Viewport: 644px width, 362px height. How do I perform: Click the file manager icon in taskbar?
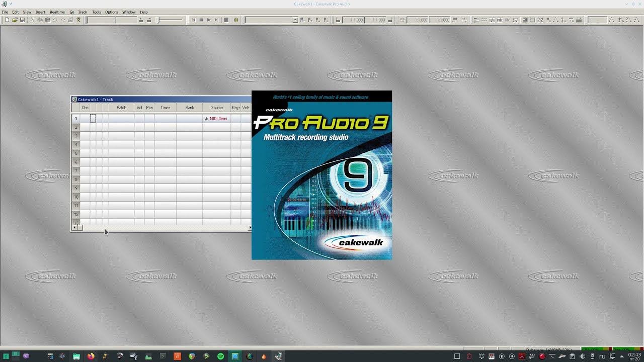coord(76,356)
